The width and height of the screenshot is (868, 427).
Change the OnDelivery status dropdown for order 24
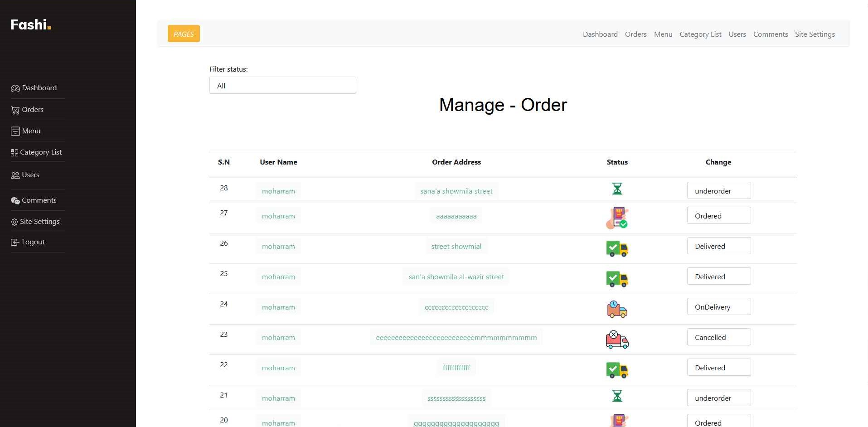pos(718,307)
